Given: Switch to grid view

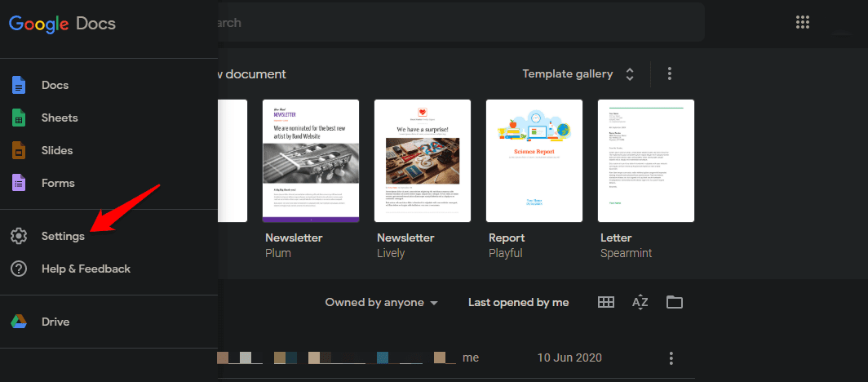Looking at the screenshot, I should click(x=606, y=302).
